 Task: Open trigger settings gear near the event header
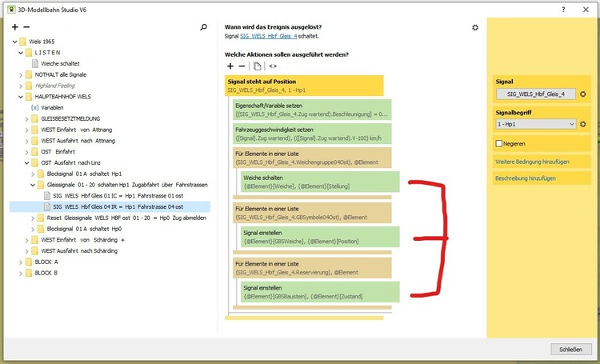[x=475, y=27]
